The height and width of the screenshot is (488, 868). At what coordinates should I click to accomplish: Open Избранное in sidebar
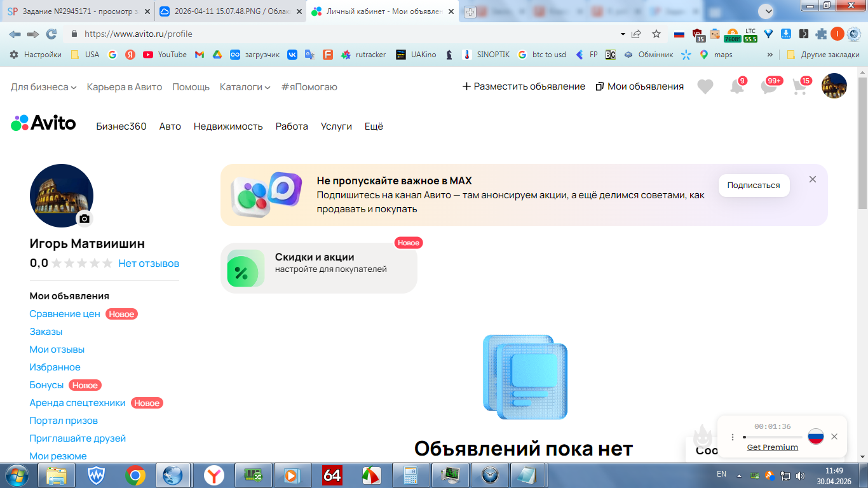(x=55, y=367)
